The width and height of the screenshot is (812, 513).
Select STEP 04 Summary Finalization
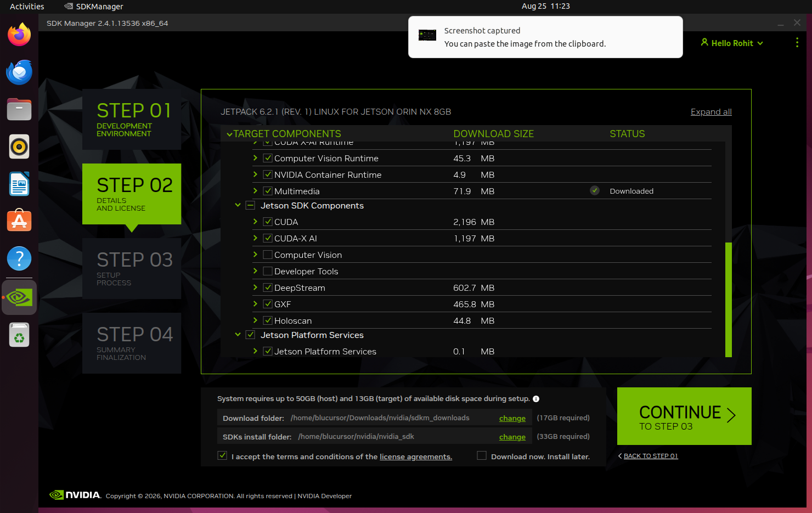[132, 343]
